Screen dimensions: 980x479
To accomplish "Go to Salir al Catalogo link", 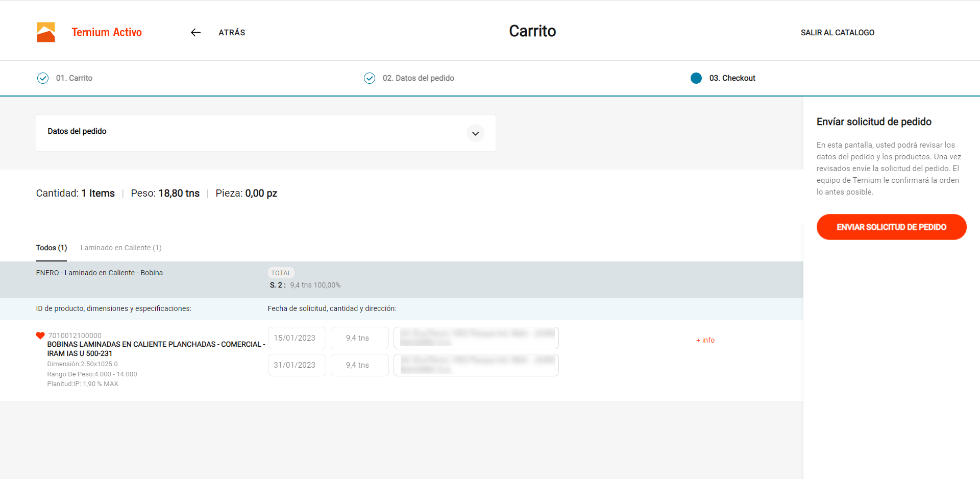I will [837, 33].
